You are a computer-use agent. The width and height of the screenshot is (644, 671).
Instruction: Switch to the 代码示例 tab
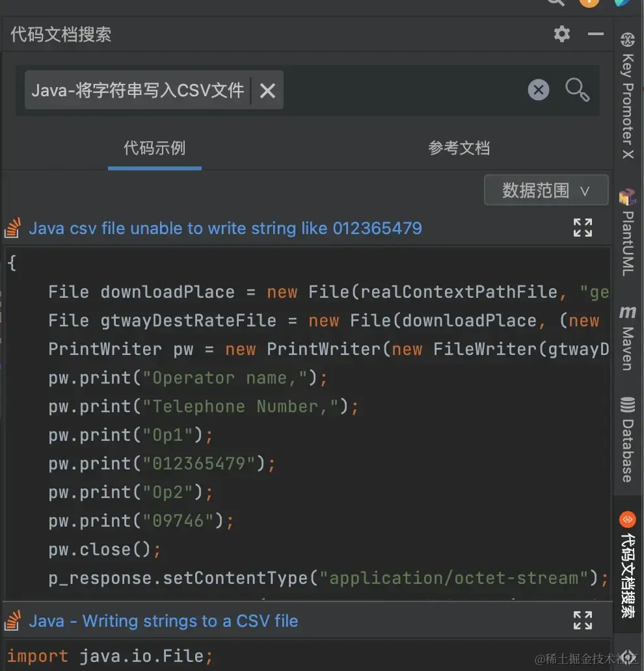click(x=155, y=148)
